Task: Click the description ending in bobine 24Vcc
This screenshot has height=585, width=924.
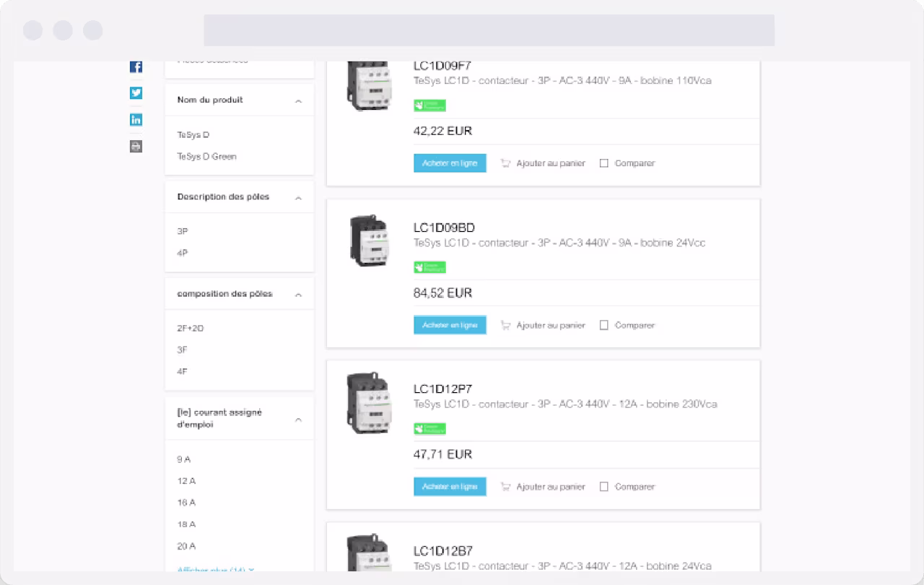Action: (559, 243)
